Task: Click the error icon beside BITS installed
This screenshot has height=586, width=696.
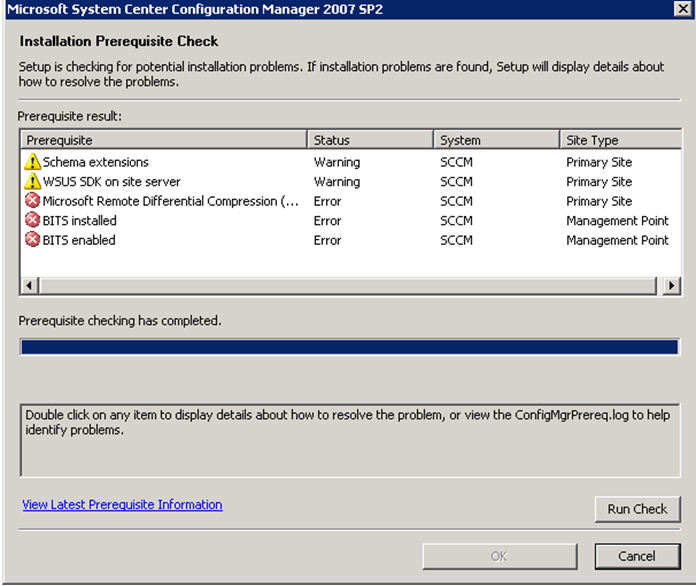Action: click(x=32, y=220)
